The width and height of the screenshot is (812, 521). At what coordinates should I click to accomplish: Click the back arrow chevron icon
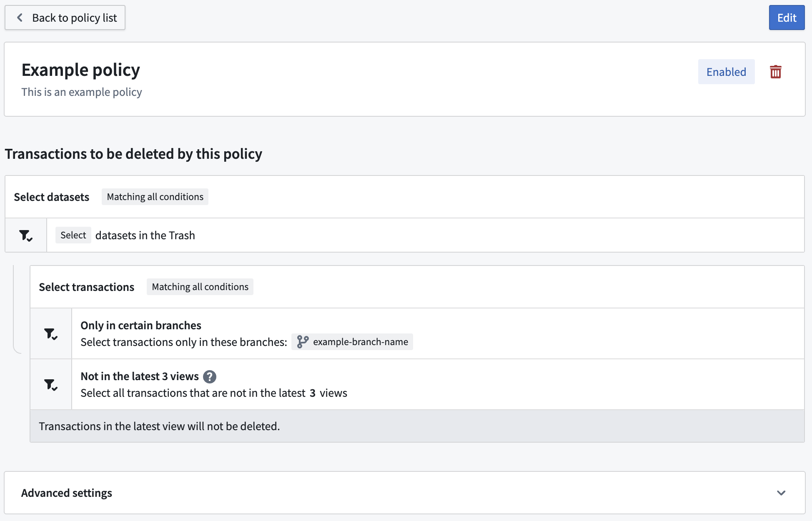point(20,18)
